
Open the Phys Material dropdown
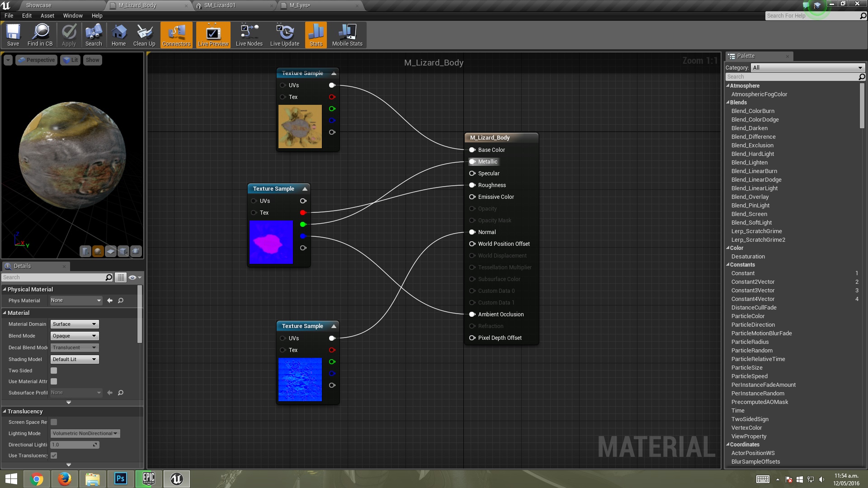pos(76,300)
